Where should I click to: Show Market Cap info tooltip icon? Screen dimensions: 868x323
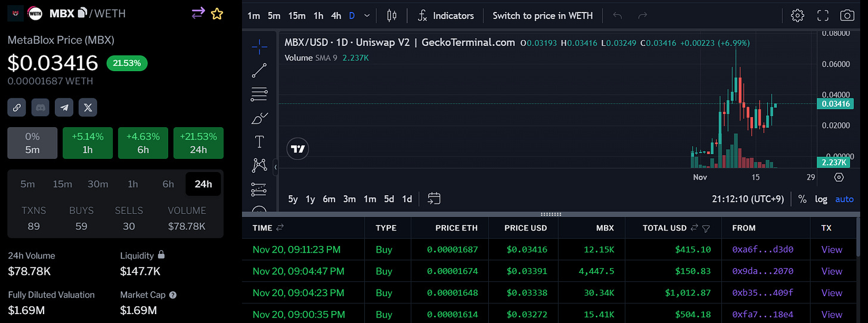[x=173, y=295]
